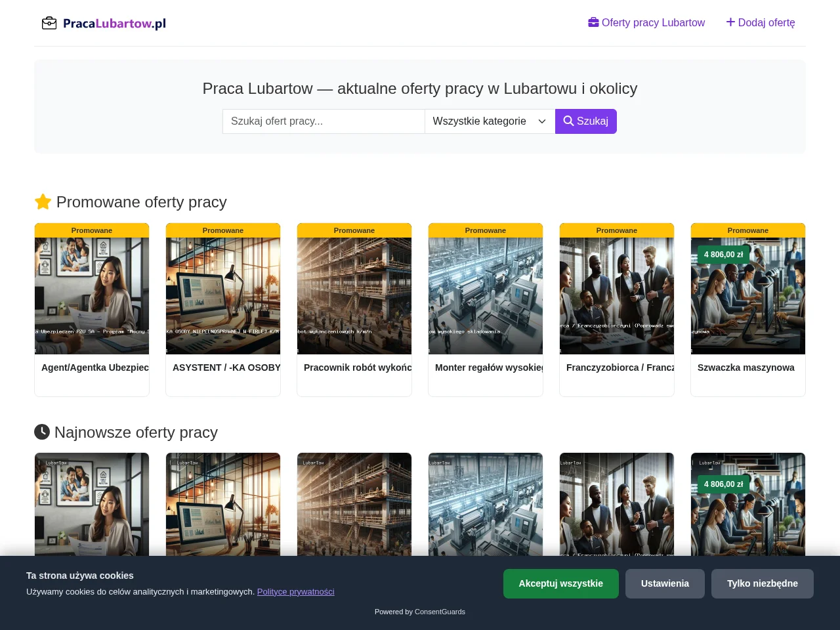Viewport: 840px width, 630px height.
Task: Open the Franczyzobiorca / Francz job title
Action: 620,367
